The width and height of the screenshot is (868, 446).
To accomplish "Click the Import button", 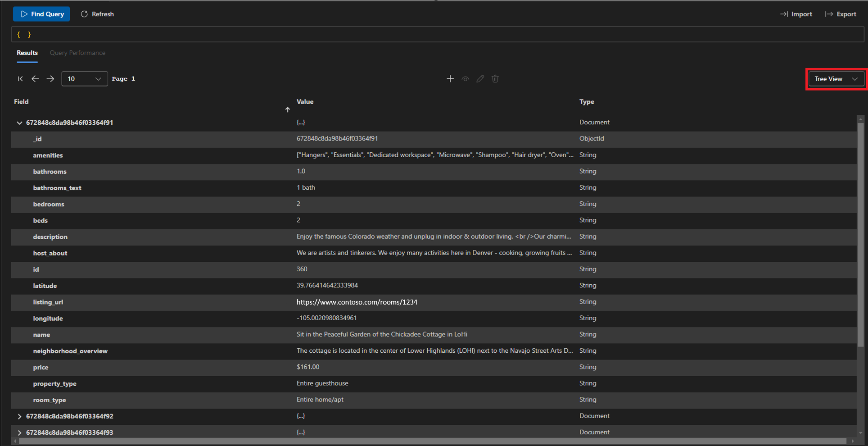I will (x=796, y=14).
